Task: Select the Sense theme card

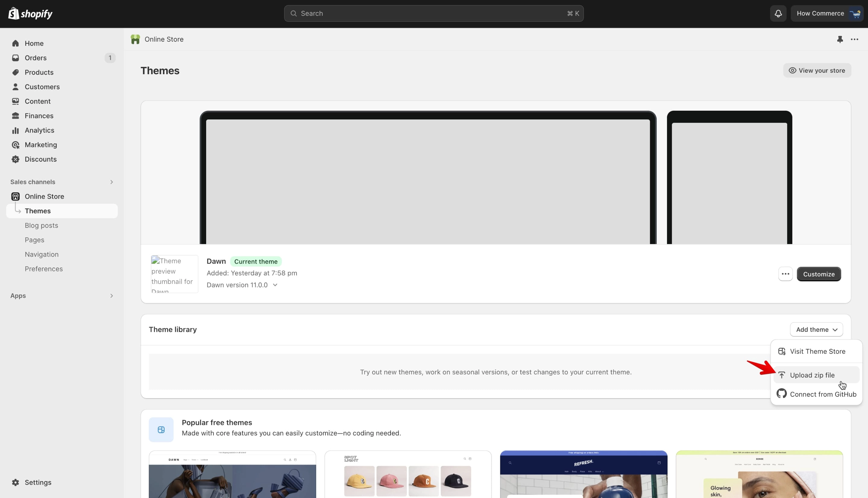Action: coord(759,474)
